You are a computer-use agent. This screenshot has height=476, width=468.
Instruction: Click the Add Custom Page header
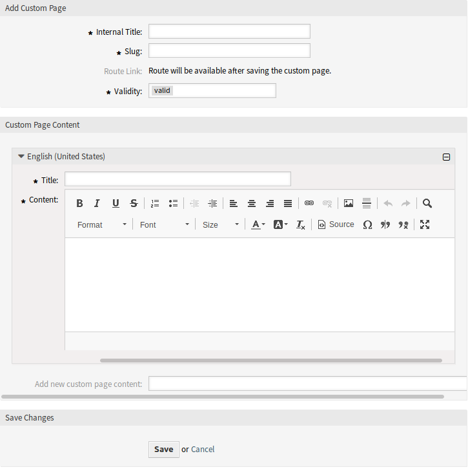point(36,8)
